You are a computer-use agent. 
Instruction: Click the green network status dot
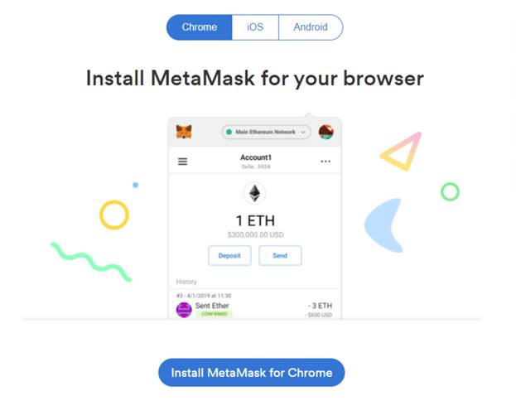point(229,132)
